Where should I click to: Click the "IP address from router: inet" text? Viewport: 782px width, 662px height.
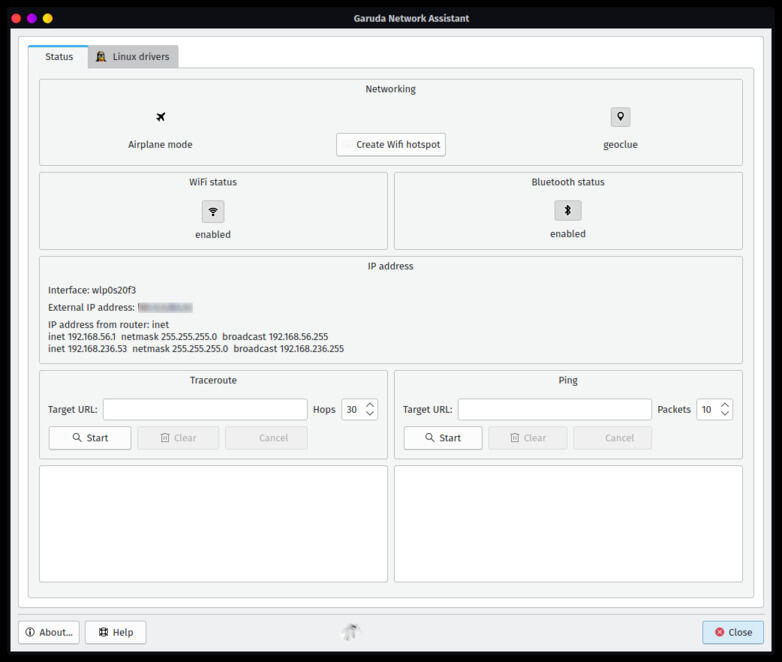coord(108,324)
